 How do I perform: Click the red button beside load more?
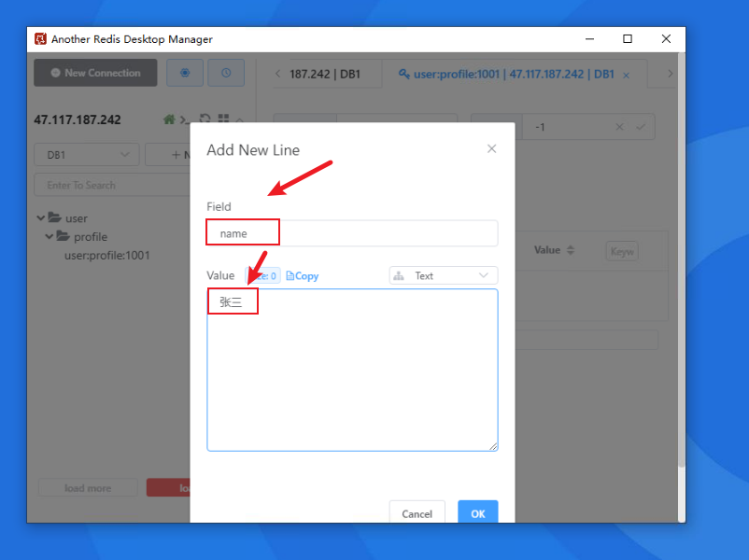click(168, 488)
